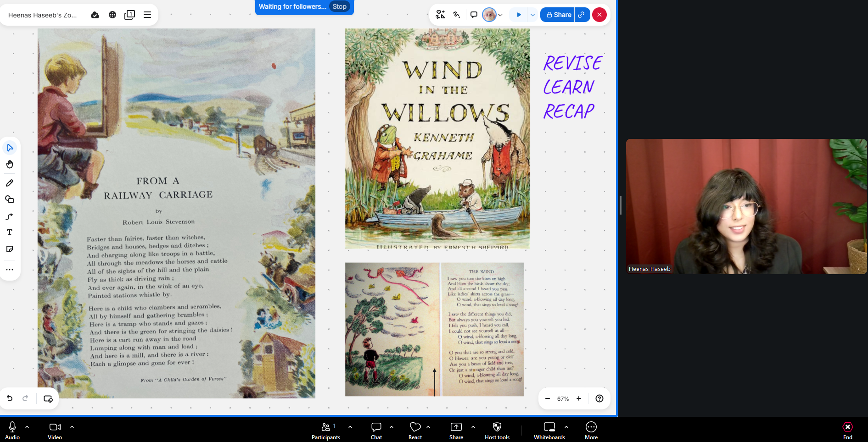This screenshot has height=442, width=868.
Task: Open more whiteboard tools
Action: pyautogui.click(x=10, y=270)
